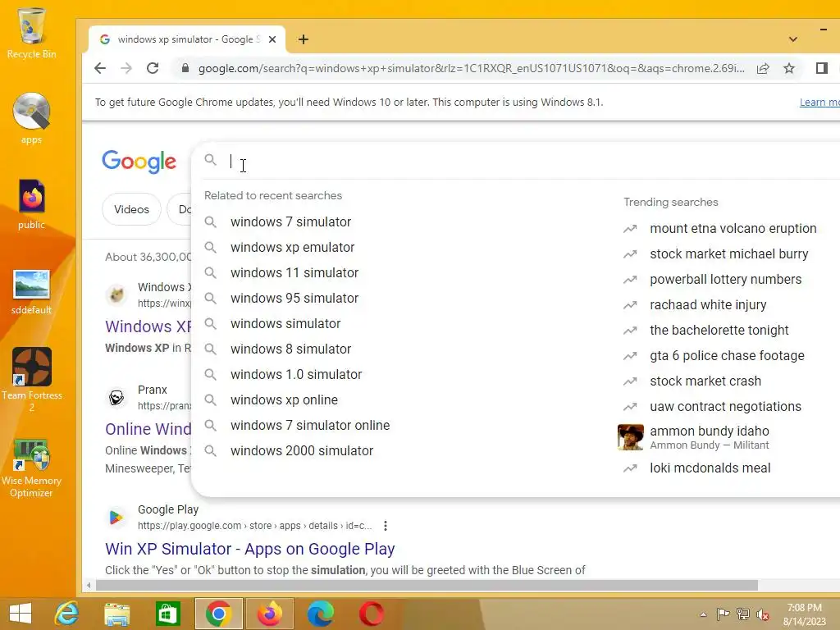This screenshot has width=840, height=630.
Task: Go back to the previous page
Action: click(x=99, y=68)
